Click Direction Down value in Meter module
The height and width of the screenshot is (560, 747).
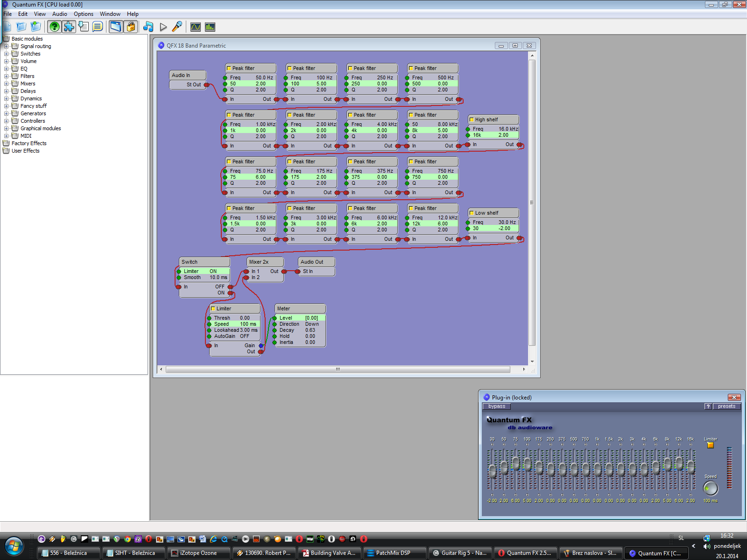pos(312,324)
